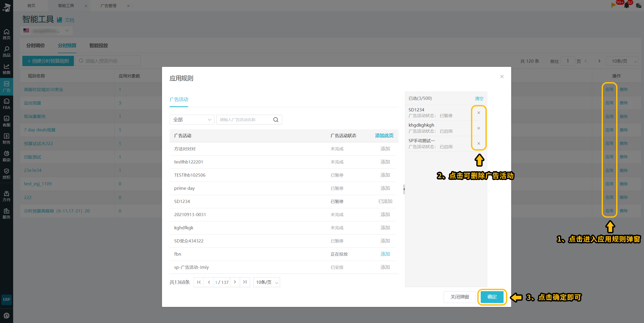The height and width of the screenshot is (323, 644).
Task: Open the 跟卖 sidebar icon
Action: click(x=7, y=156)
